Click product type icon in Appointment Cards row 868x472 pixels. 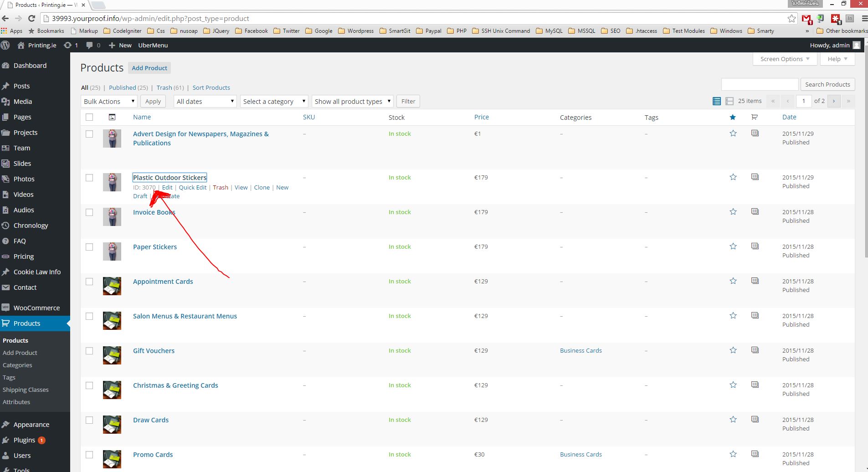[x=755, y=281]
